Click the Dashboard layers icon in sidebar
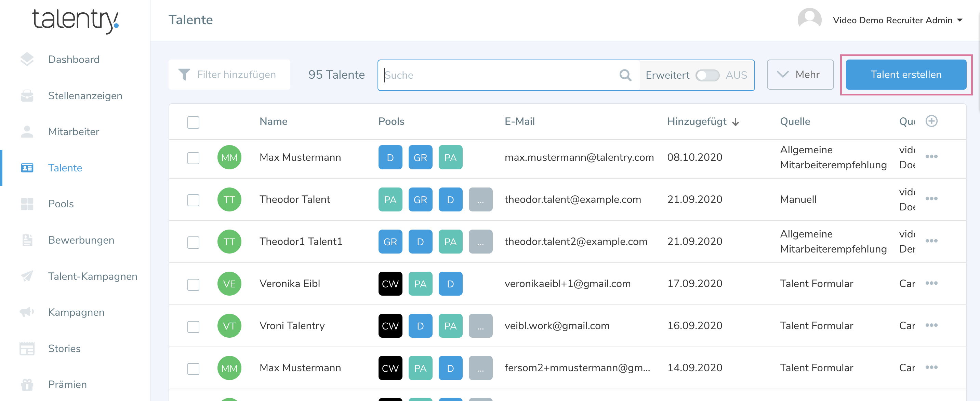 pyautogui.click(x=27, y=60)
